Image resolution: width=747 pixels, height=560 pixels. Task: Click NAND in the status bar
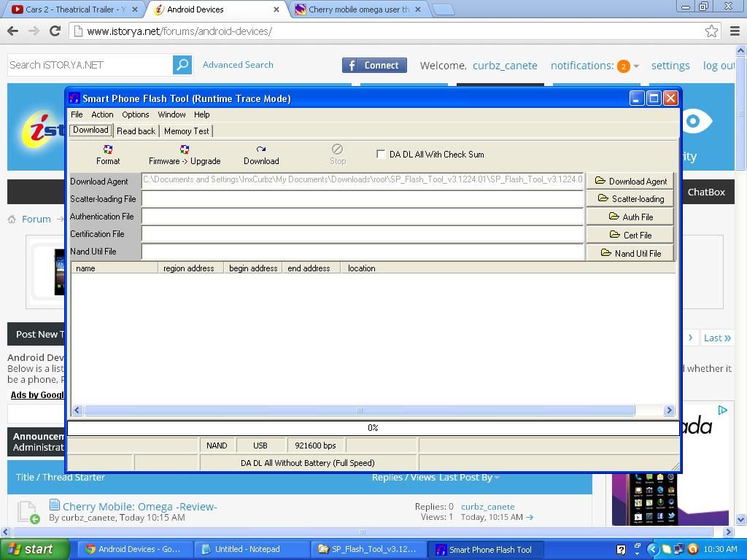[x=217, y=446]
